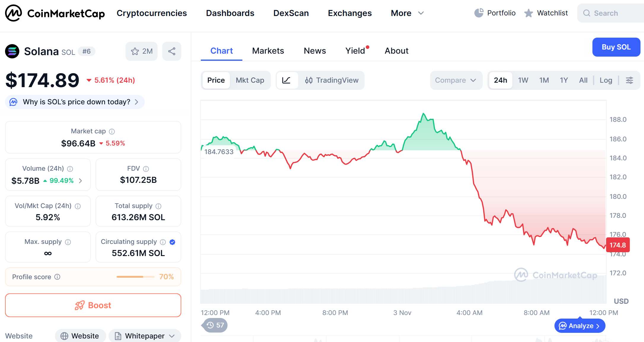The width and height of the screenshot is (644, 342).
Task: Expand the Whitepaper dropdown
Action: (145, 336)
